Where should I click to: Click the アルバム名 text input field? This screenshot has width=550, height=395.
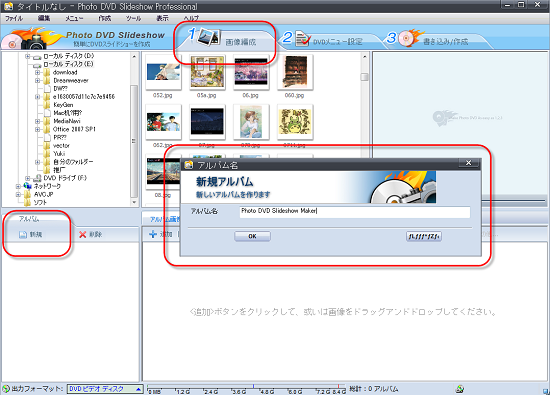click(x=355, y=212)
